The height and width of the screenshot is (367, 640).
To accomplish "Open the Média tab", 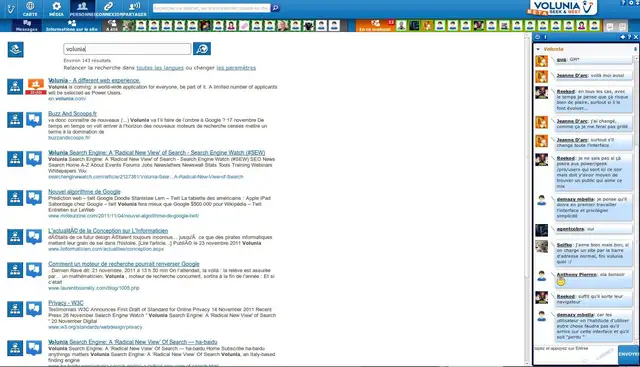I will 56,9.
